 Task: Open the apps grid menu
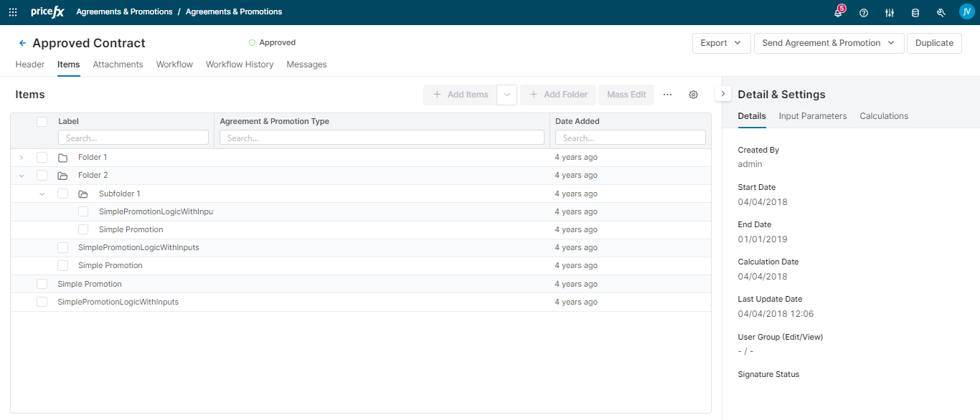point(13,12)
